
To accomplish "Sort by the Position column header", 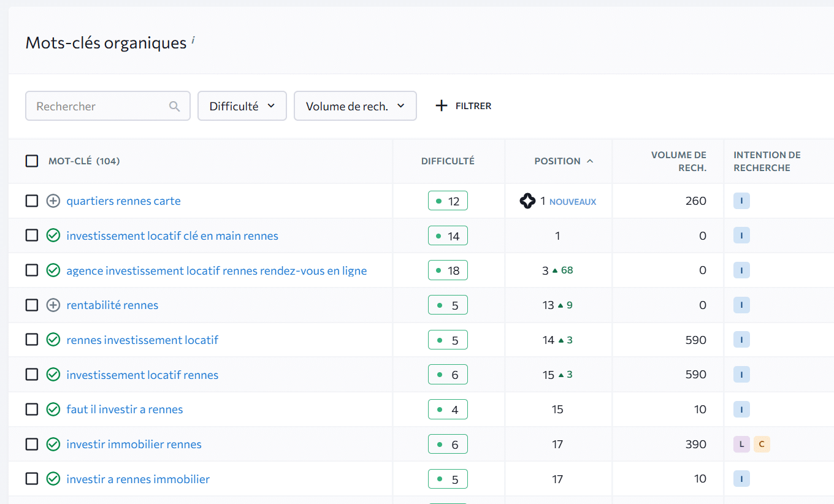I will click(557, 161).
